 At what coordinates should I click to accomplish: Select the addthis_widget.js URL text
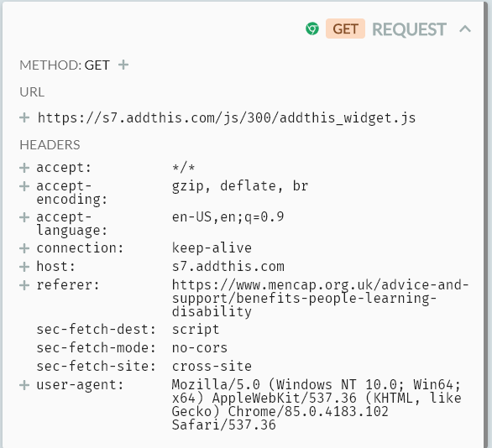pos(227,118)
